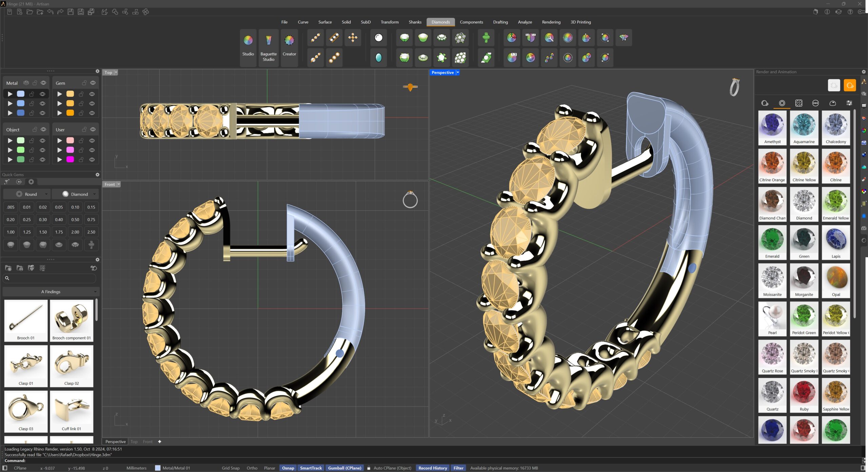Select the Clasp 02 finding thumbnail

pyautogui.click(x=72, y=366)
